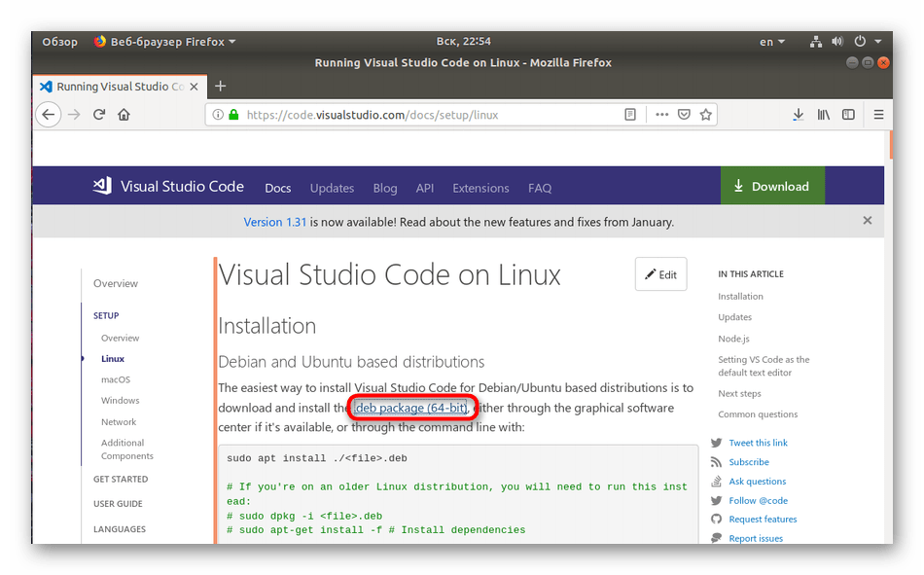Toggle reader view in address bar

click(x=630, y=115)
